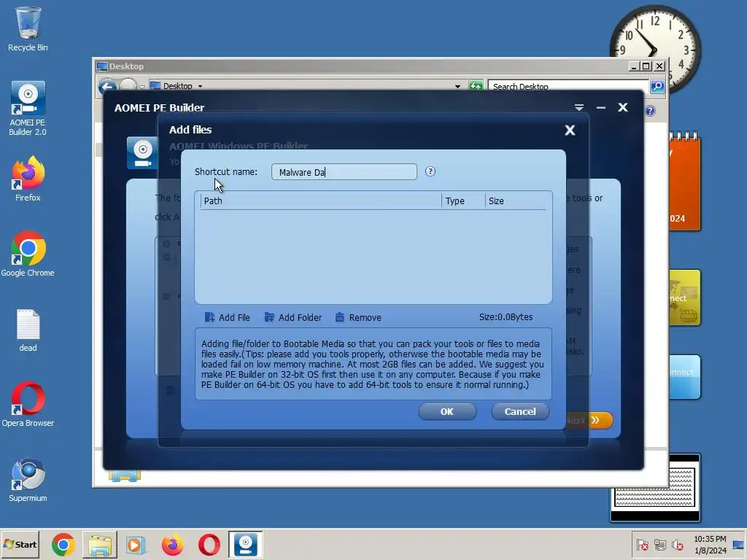Image resolution: width=747 pixels, height=560 pixels.
Task: Click the Back arrow in Explorer window
Action: (x=107, y=87)
